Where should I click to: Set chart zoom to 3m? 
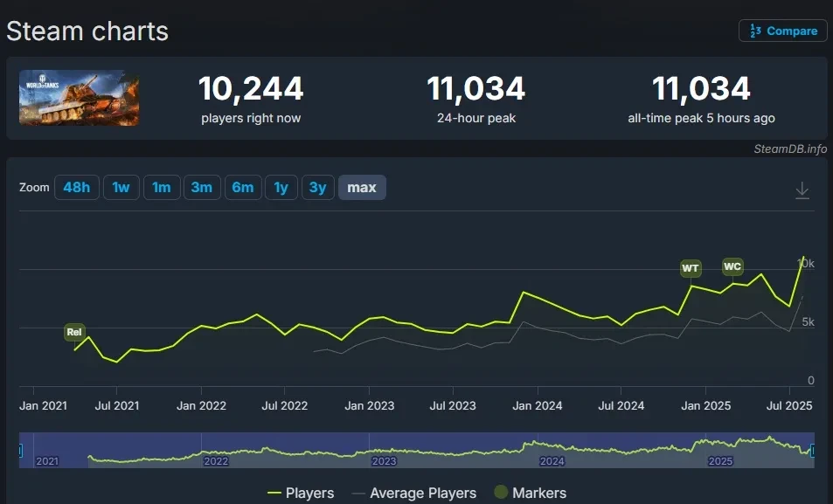202,188
